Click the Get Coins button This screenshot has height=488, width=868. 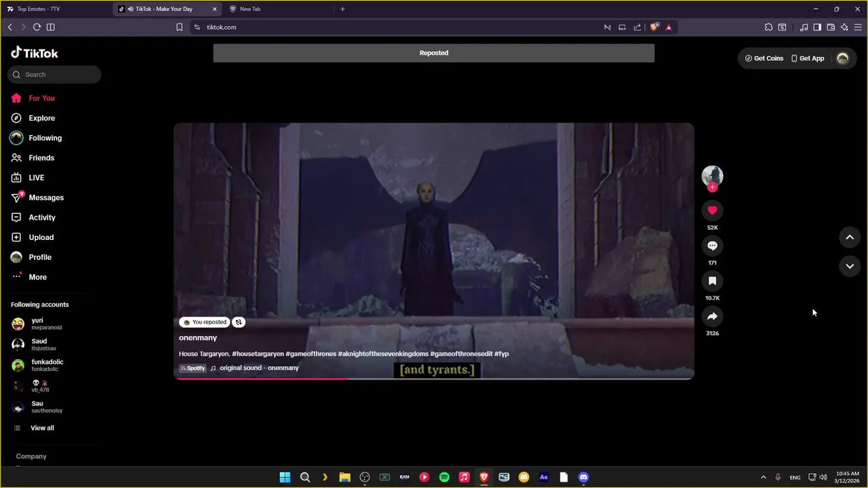764,58
